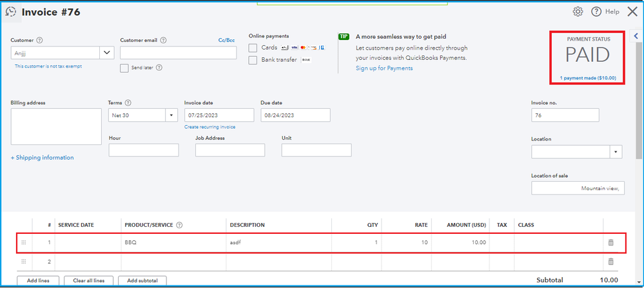Click the vertical scrollbar thumb

639,101
